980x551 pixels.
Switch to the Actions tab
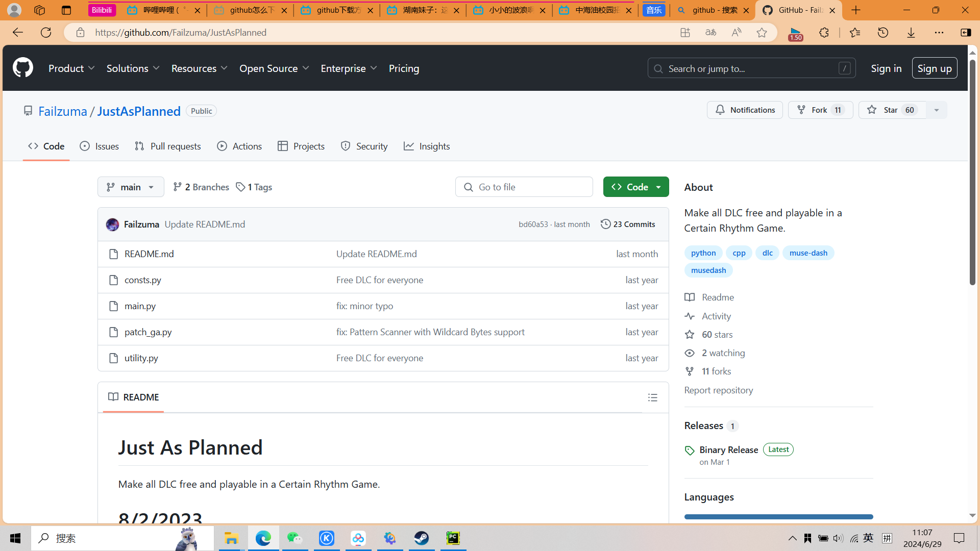tap(239, 146)
